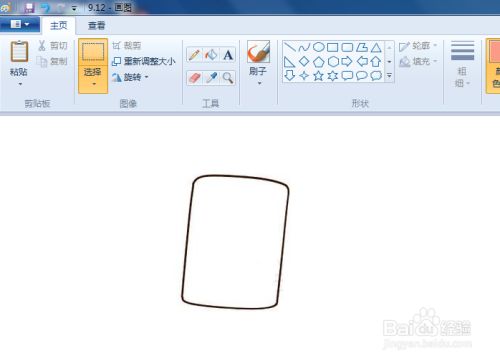Click the 裁剪 (Crop) button
This screenshot has width=500, height=361.
pyautogui.click(x=127, y=46)
